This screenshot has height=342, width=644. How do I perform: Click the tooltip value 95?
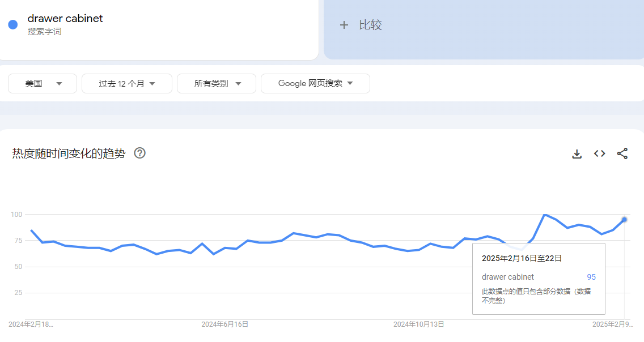pyautogui.click(x=591, y=277)
